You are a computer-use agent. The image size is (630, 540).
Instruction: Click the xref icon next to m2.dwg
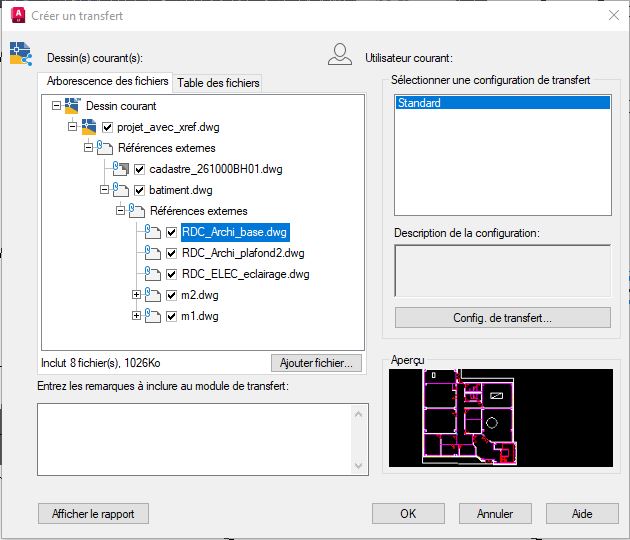click(153, 295)
